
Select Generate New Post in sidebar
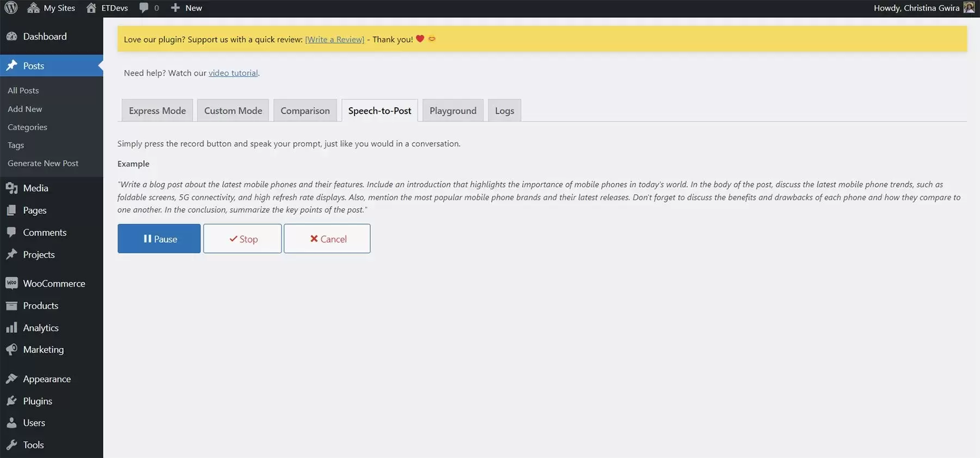43,163
